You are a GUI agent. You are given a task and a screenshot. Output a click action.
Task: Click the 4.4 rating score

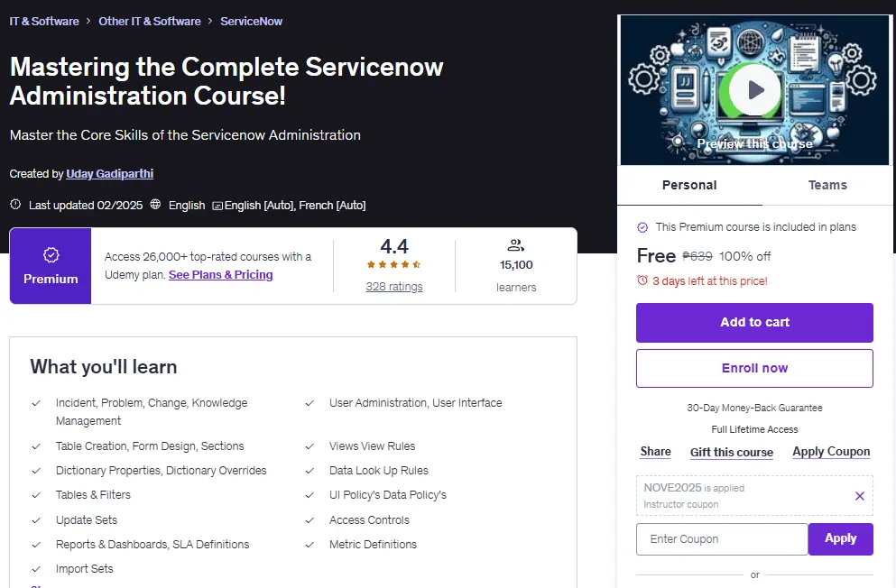[x=394, y=246]
